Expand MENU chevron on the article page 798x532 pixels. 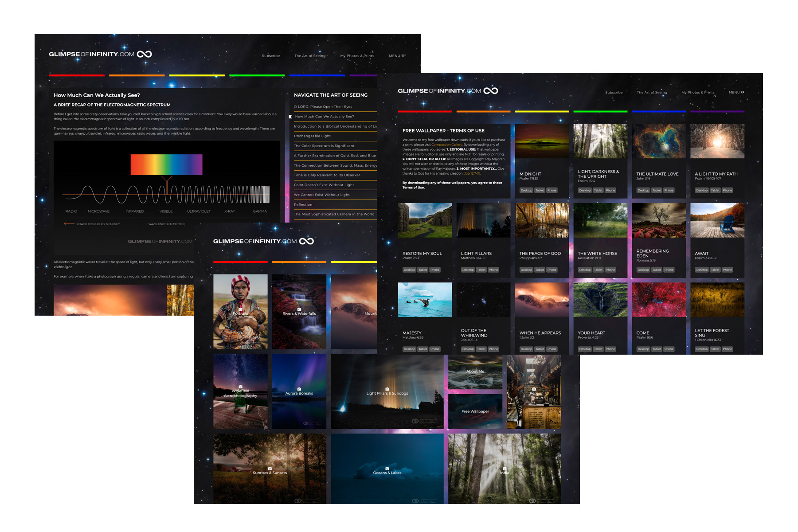click(x=403, y=55)
